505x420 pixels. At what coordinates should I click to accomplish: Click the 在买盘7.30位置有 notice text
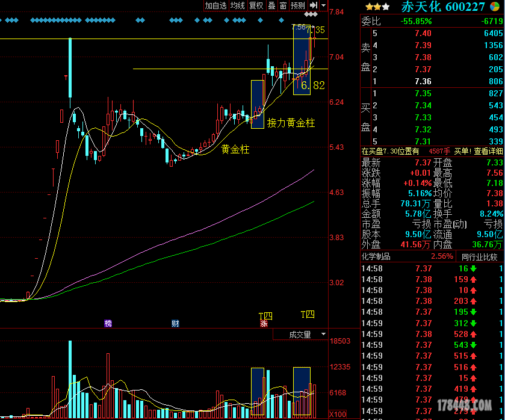[391, 152]
